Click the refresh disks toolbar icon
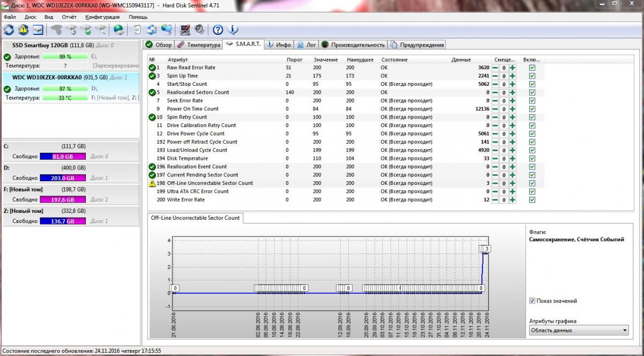 point(9,29)
